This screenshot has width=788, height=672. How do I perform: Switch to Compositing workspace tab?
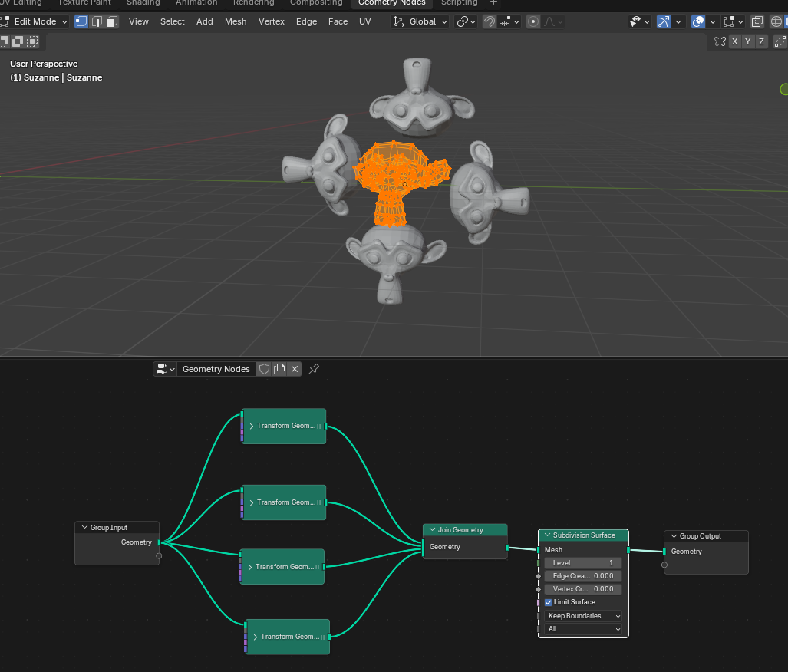click(316, 3)
